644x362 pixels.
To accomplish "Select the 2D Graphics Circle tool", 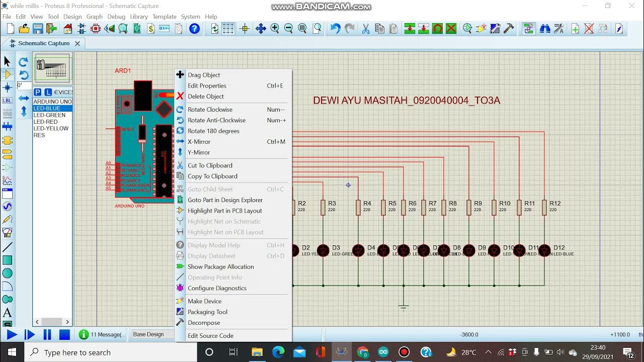I will (7, 273).
